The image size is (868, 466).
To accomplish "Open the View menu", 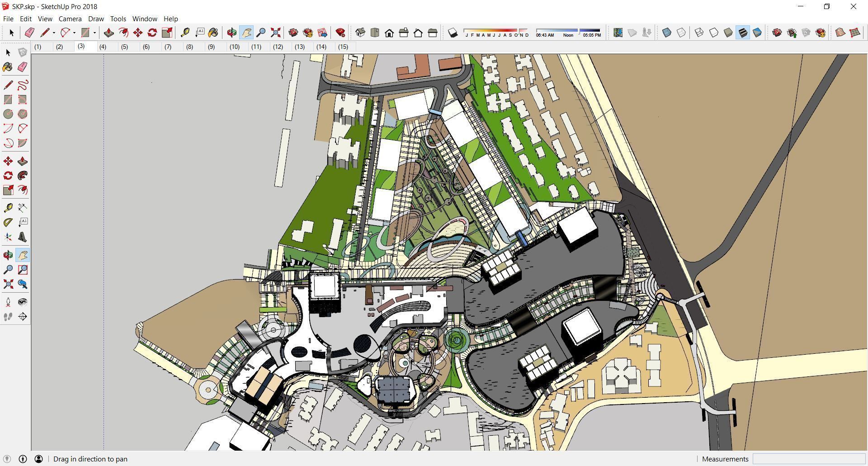I will (x=45, y=19).
